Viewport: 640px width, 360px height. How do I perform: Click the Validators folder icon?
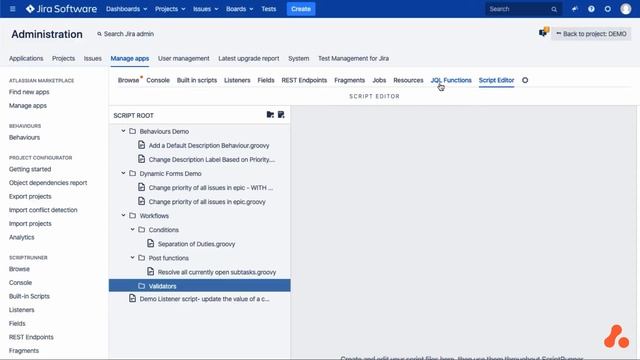point(142,286)
